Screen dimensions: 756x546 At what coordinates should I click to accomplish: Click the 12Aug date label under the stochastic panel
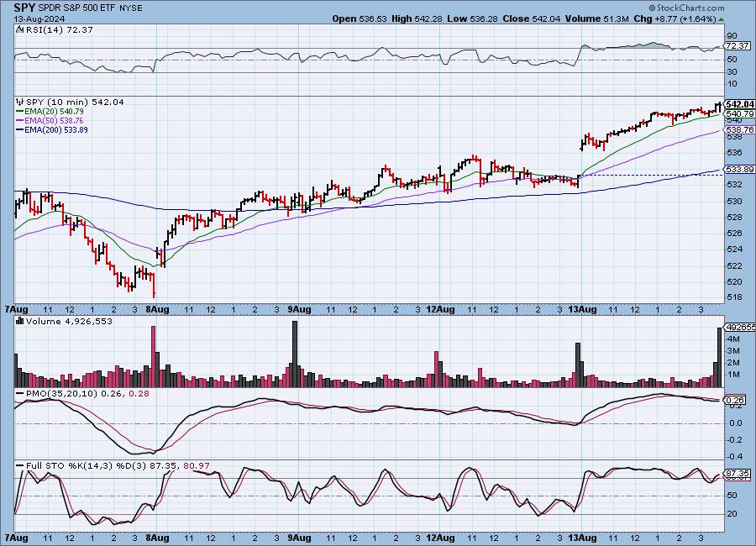[440, 538]
